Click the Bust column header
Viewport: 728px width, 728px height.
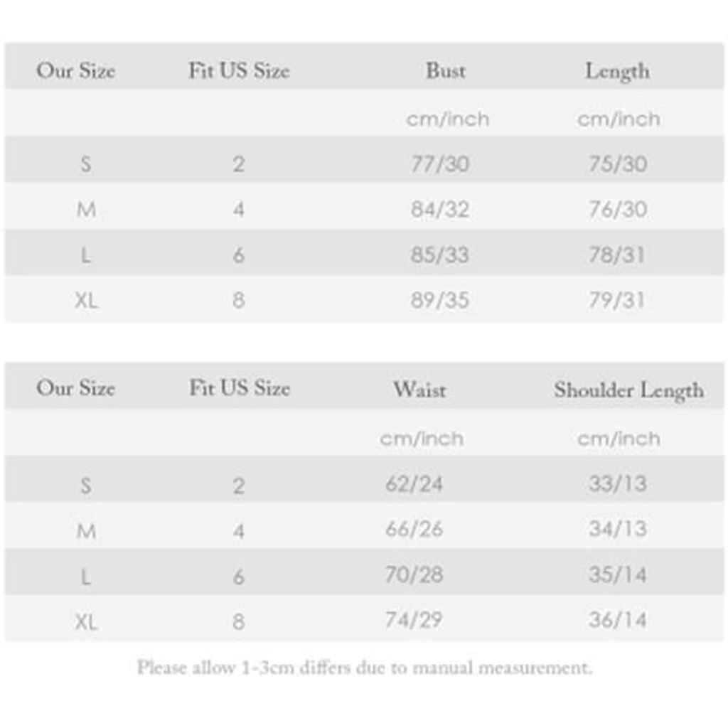click(446, 71)
